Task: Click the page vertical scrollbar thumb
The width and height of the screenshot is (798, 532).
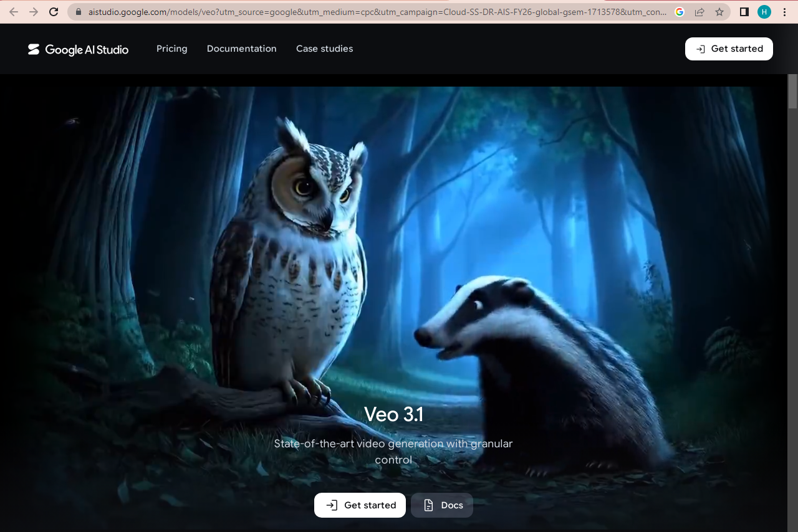Action: point(792,91)
